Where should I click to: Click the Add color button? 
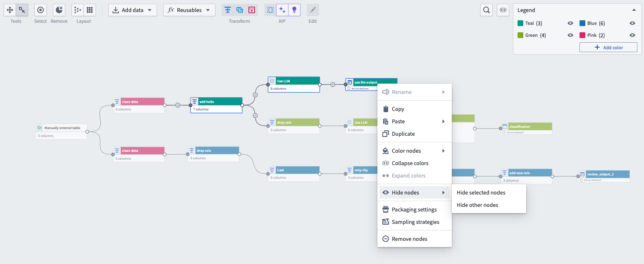click(608, 48)
